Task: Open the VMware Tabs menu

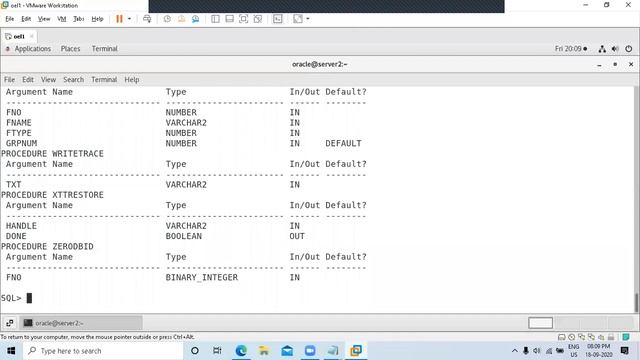Action: coord(78,19)
